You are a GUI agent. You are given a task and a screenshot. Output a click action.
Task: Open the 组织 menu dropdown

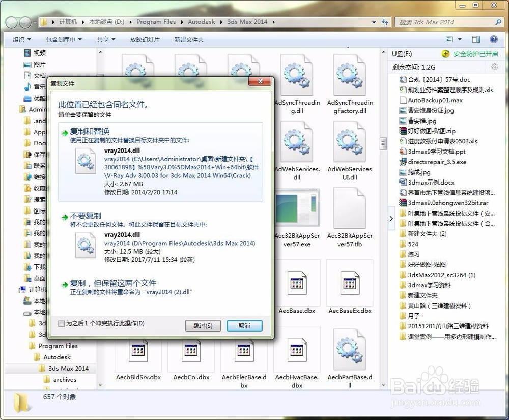pyautogui.click(x=21, y=39)
